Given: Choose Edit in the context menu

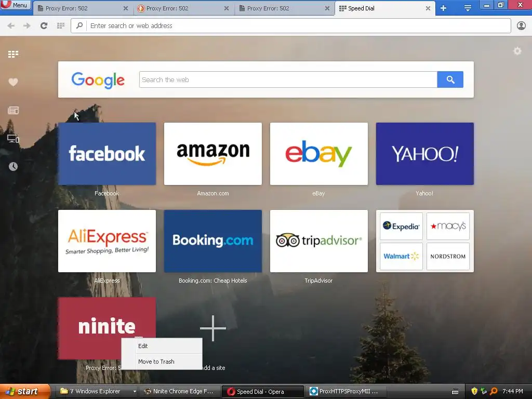Looking at the screenshot, I should (162, 346).
